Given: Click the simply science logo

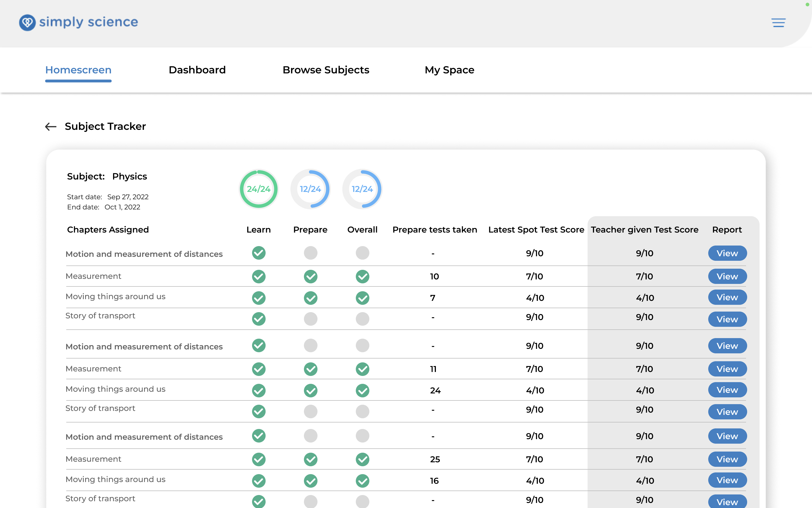Looking at the screenshot, I should tap(78, 23).
